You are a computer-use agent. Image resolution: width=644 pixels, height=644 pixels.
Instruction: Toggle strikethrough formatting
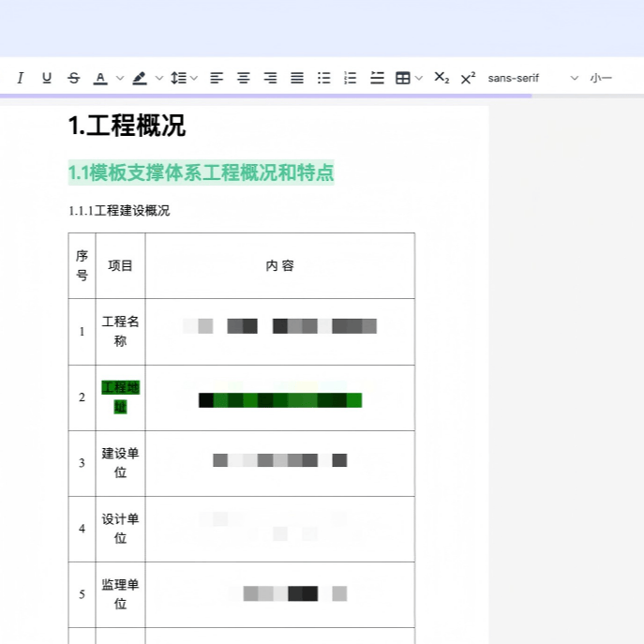click(74, 78)
